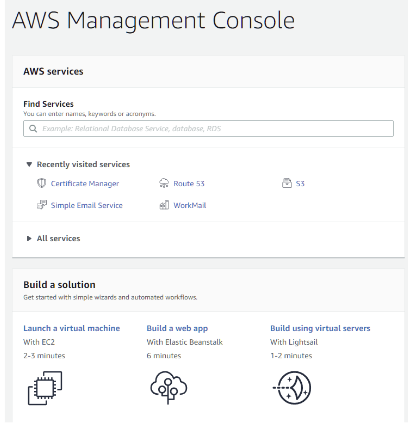The height and width of the screenshot is (430, 408).
Task: Click the Lightsail compass icon
Action: point(292,388)
